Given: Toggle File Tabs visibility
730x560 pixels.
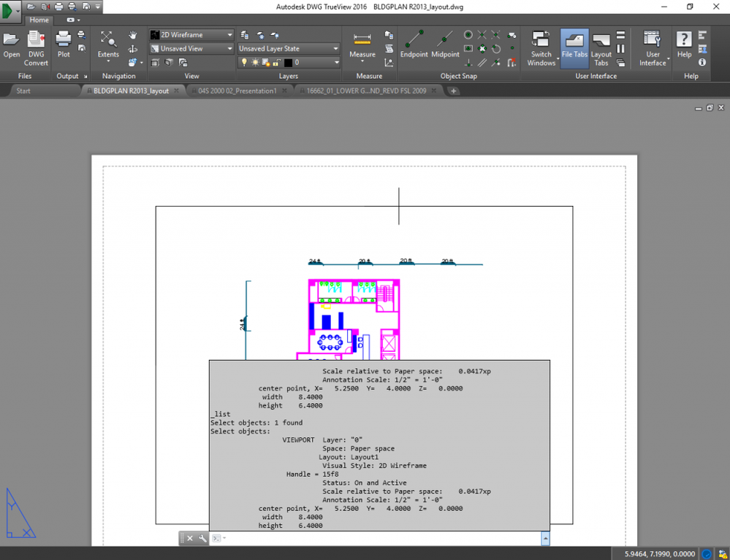Looking at the screenshot, I should pos(574,42).
